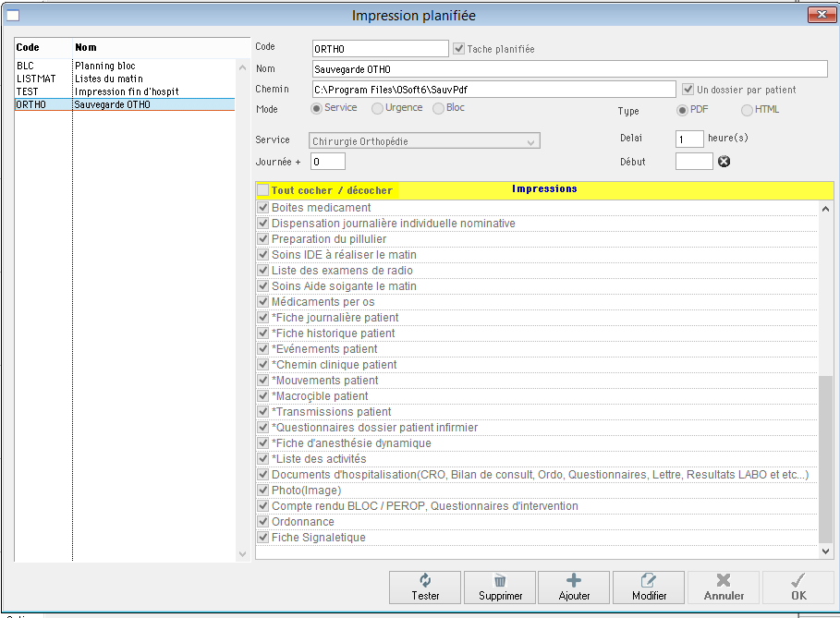This screenshot has height=618, width=840.
Task: Uncheck *Macrocible patient
Action: [x=263, y=395]
